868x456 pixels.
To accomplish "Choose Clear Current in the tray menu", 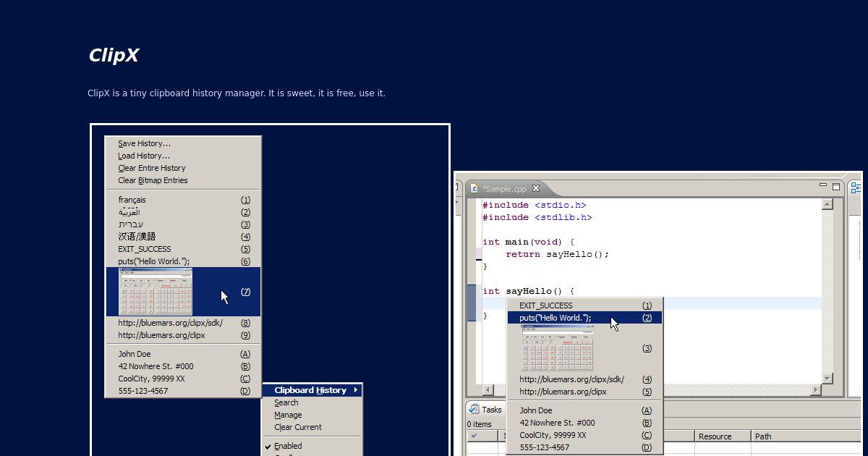I will point(312,427).
